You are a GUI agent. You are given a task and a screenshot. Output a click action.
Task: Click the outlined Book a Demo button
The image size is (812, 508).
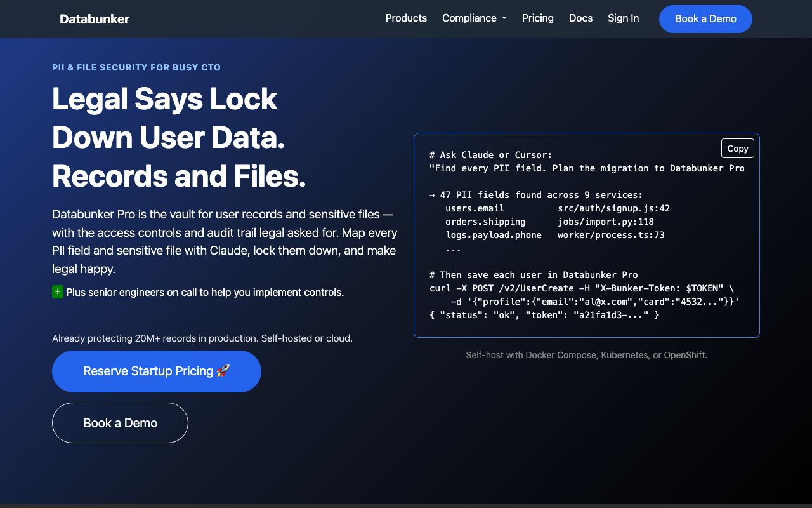(120, 423)
